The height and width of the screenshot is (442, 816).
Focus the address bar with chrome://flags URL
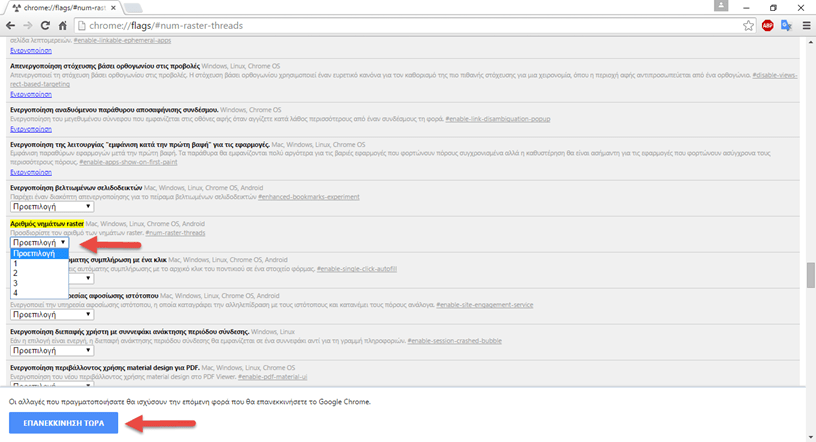(411, 26)
